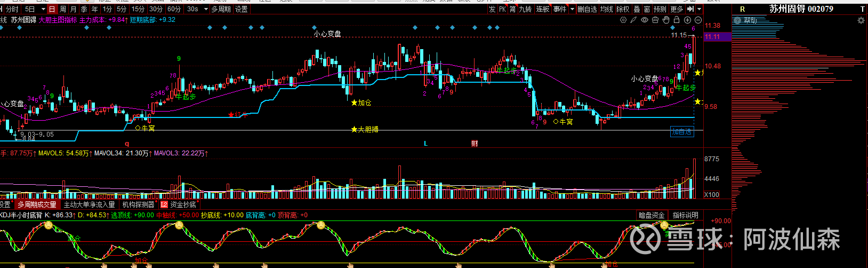Select the 年 yearly period
The image size is (868, 268).
(95, 9)
